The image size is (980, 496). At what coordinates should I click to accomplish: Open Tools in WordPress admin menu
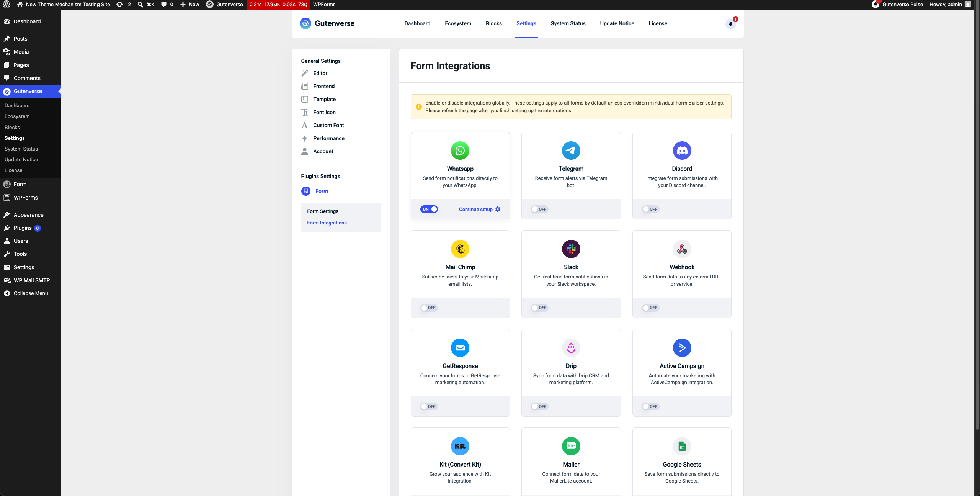point(31,254)
